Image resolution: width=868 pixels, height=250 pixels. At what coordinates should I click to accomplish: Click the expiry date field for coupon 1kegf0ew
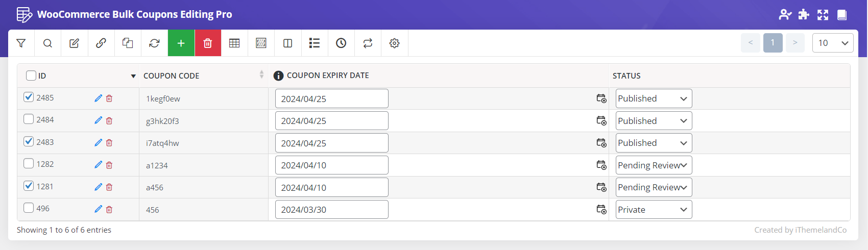pyautogui.click(x=331, y=98)
